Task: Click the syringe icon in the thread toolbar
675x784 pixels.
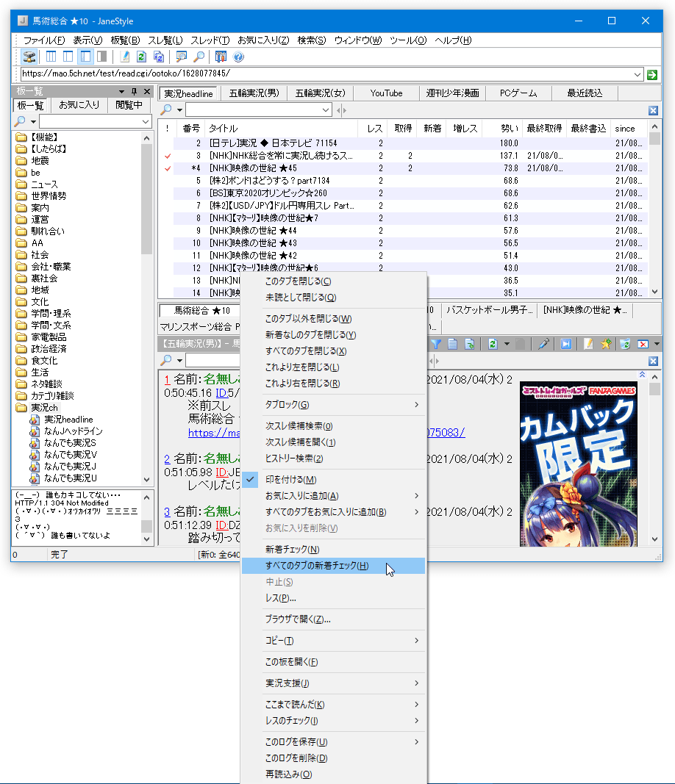Action: pyautogui.click(x=543, y=344)
